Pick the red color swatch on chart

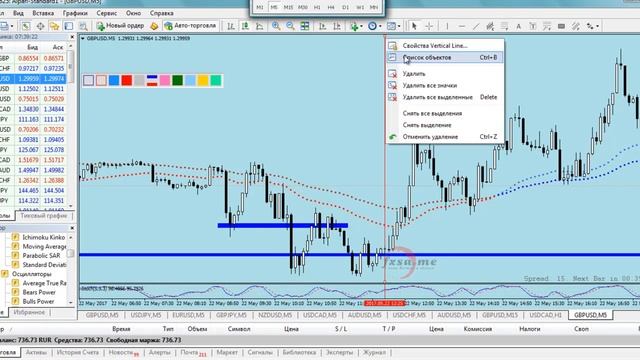127,80
